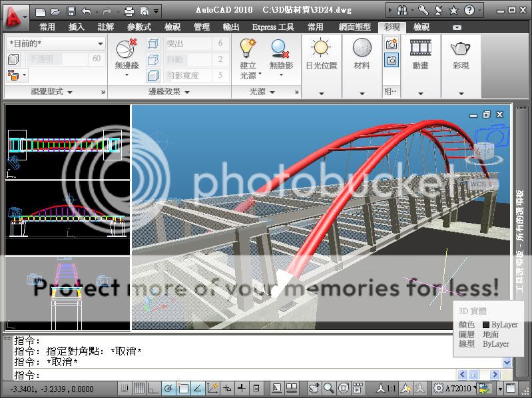The width and height of the screenshot is (532, 398).
Task: Click the 動畫 film strip button
Action: [x=420, y=47]
